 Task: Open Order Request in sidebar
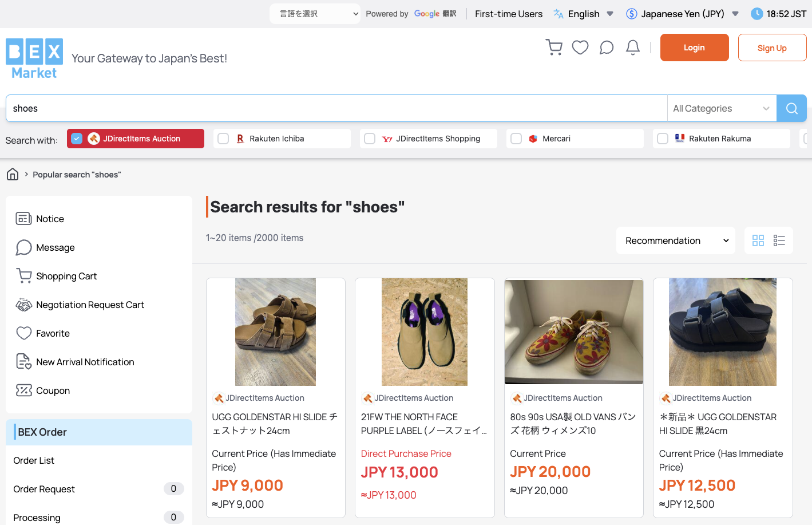[x=44, y=489]
